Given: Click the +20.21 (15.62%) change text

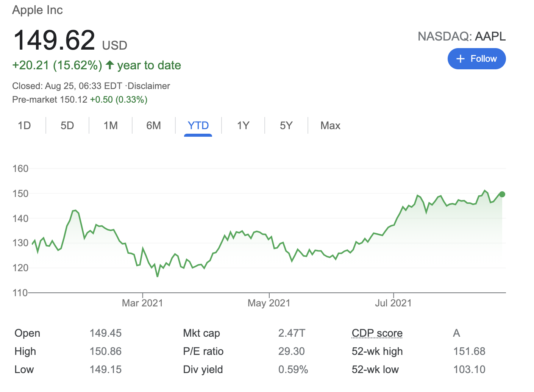Looking at the screenshot, I should pos(57,65).
